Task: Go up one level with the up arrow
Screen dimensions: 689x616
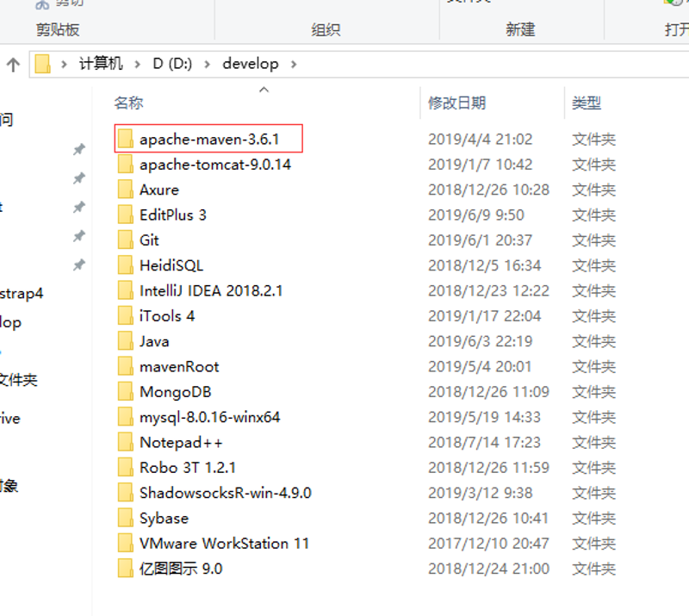Action: [x=13, y=65]
